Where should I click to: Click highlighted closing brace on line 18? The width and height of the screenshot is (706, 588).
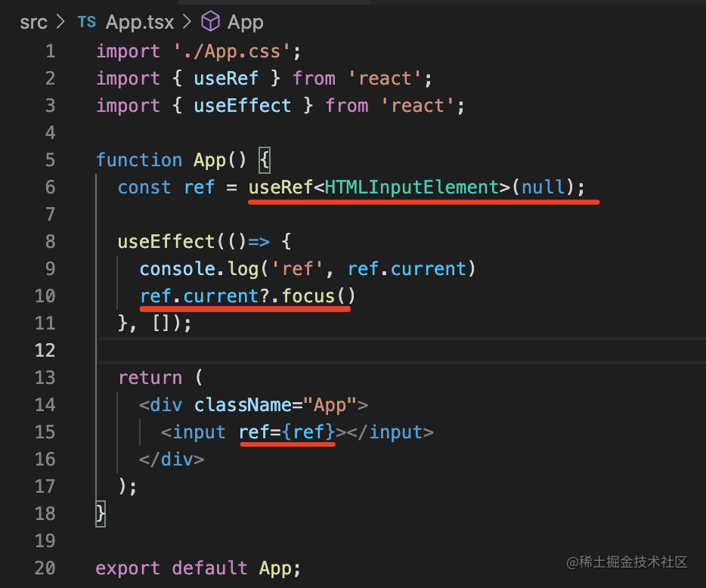tap(101, 514)
